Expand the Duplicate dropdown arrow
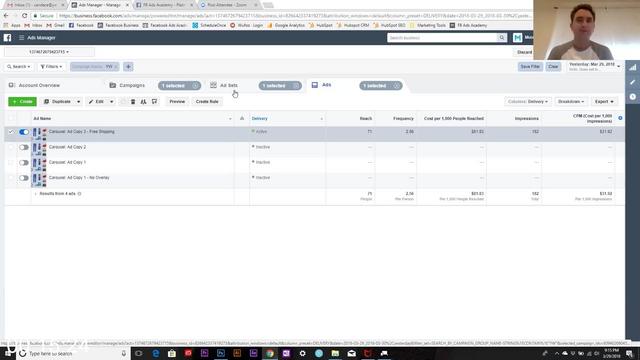 pos(78,102)
